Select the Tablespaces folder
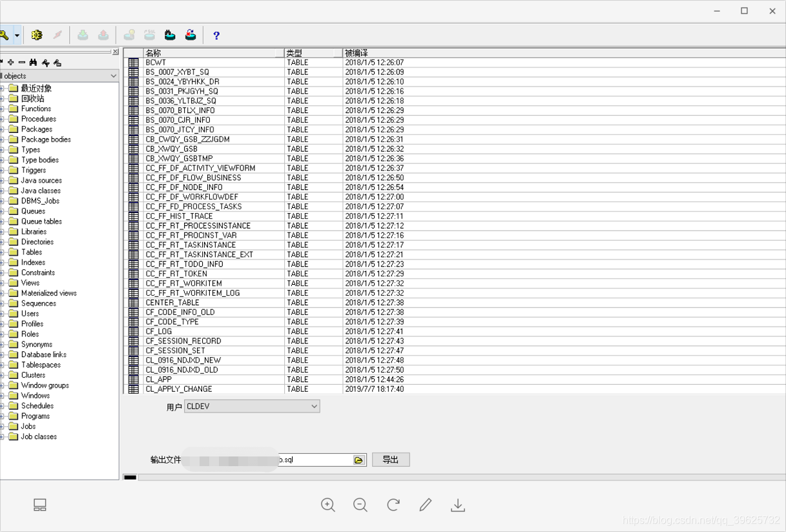 tap(41, 365)
